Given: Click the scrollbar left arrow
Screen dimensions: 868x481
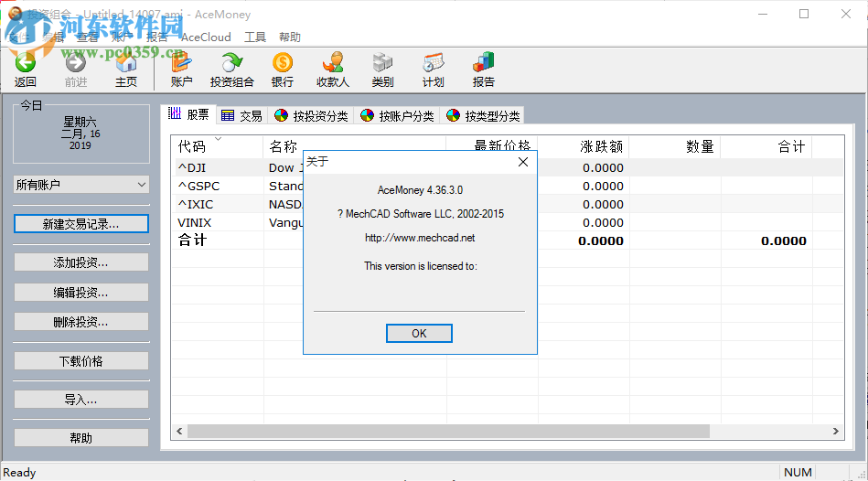Looking at the screenshot, I should point(179,431).
